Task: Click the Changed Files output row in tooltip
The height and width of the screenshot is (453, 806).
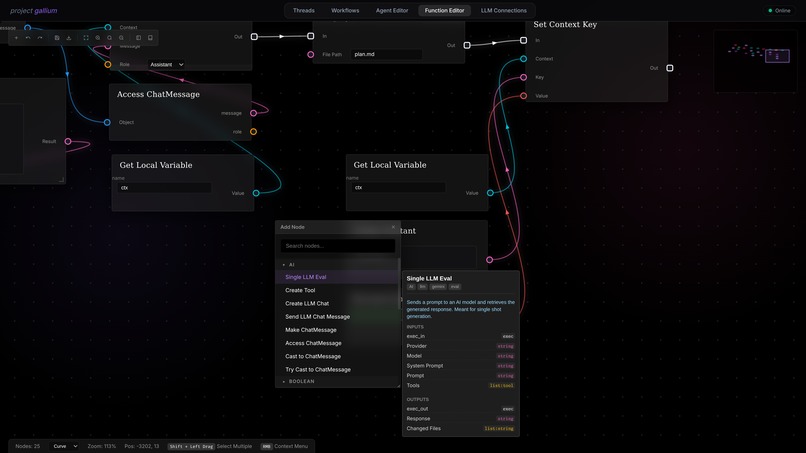Action: 460,428
